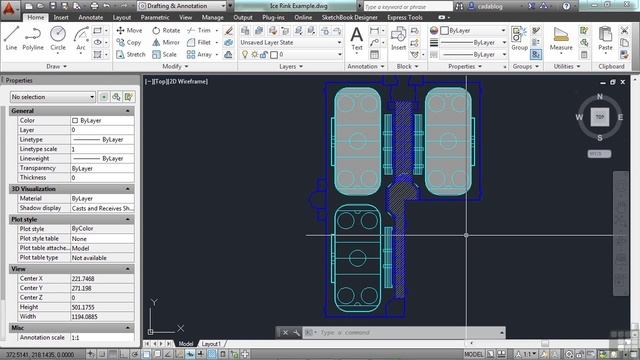Click the Save icon in quick access toolbar
Image resolution: width=640 pixels, height=360 pixels.
53,6
